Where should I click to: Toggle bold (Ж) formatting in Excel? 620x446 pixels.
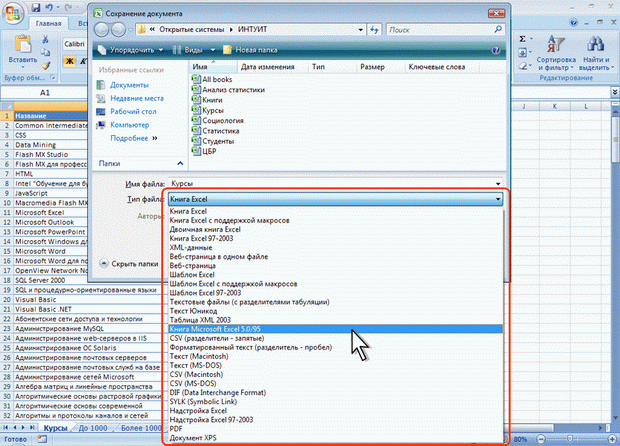coord(70,61)
